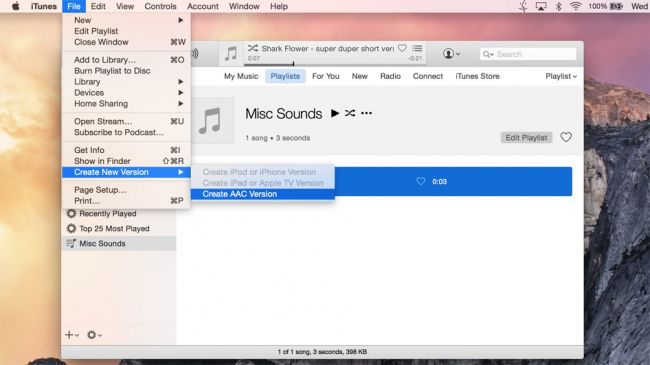Click the Edit Playlist button
Viewport: 650px width, 365px height.
point(526,138)
